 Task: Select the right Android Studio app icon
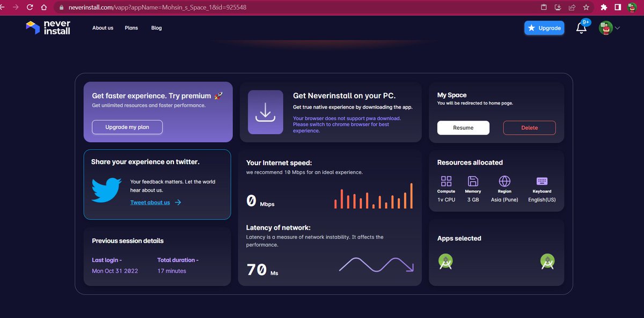tap(547, 261)
